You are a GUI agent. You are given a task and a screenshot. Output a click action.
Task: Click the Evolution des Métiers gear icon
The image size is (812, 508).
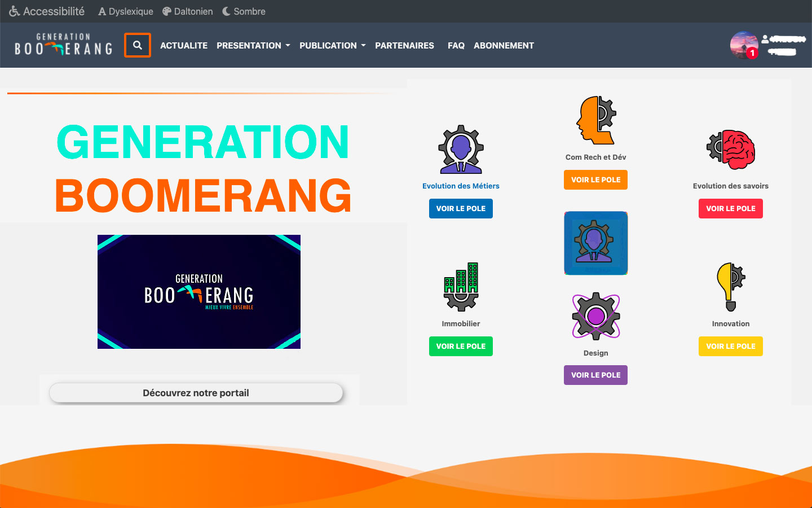[x=461, y=149]
